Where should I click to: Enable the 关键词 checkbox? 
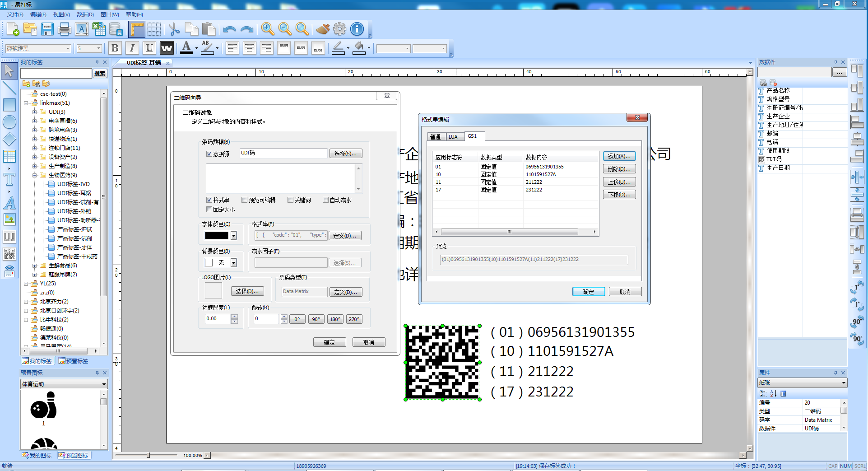[290, 200]
